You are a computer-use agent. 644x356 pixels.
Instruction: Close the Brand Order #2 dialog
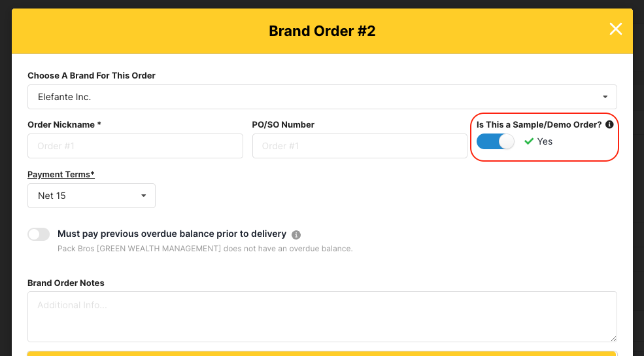point(615,29)
